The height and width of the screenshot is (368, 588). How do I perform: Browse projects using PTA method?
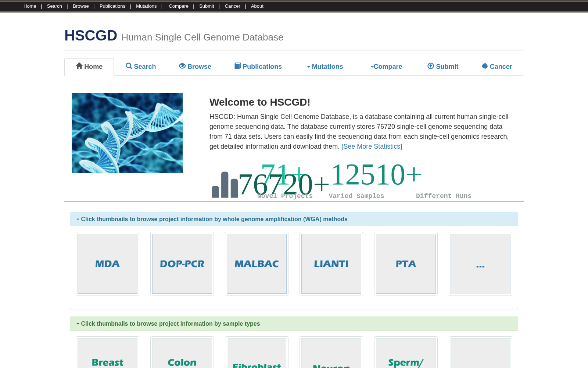[406, 263]
